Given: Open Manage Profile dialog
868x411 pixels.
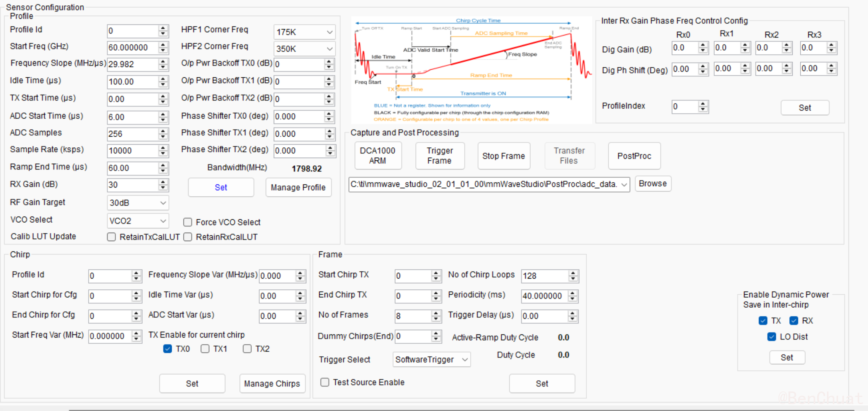Looking at the screenshot, I should [298, 188].
